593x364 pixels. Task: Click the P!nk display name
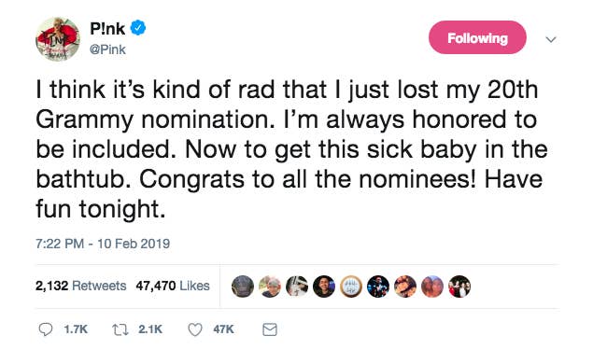pos(107,29)
